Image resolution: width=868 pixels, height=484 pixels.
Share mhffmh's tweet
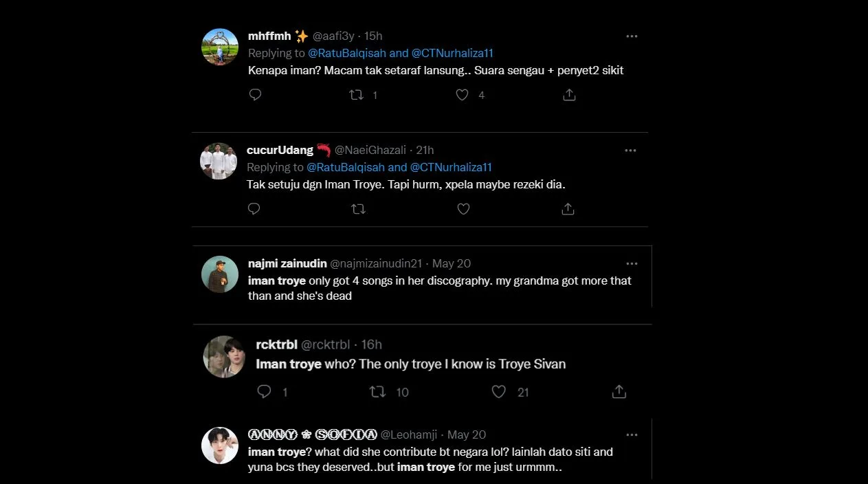tap(569, 95)
